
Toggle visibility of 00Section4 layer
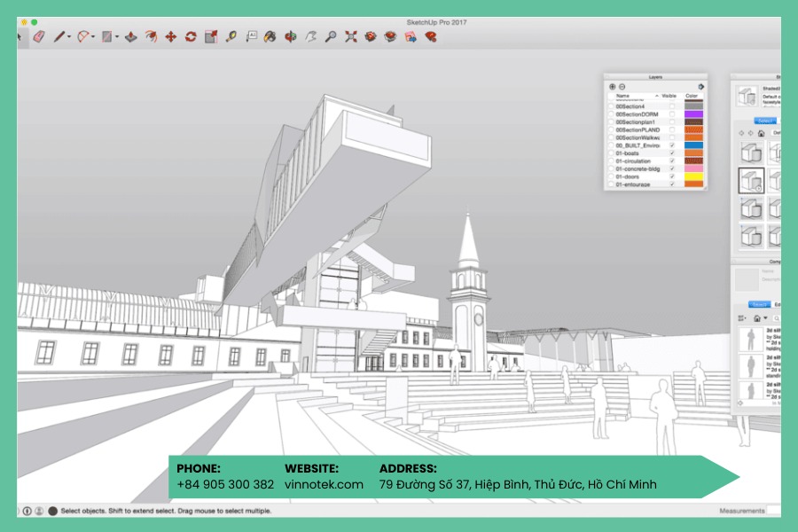pyautogui.click(x=672, y=107)
